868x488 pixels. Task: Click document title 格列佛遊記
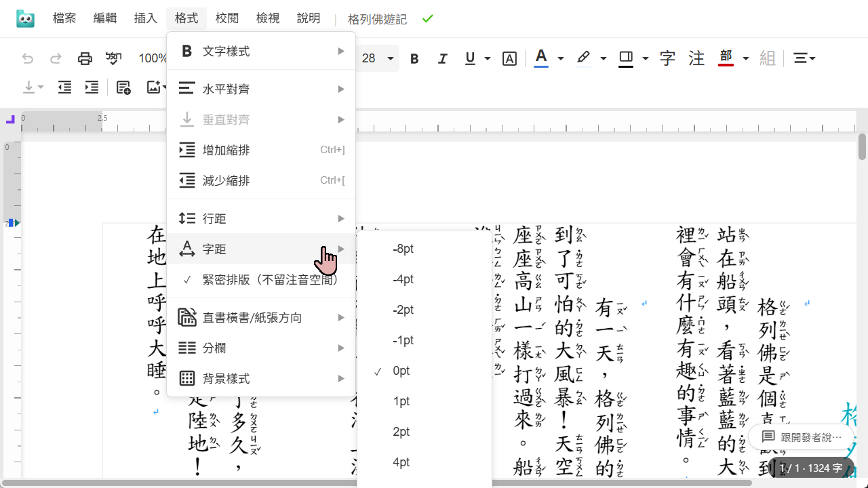tap(377, 20)
